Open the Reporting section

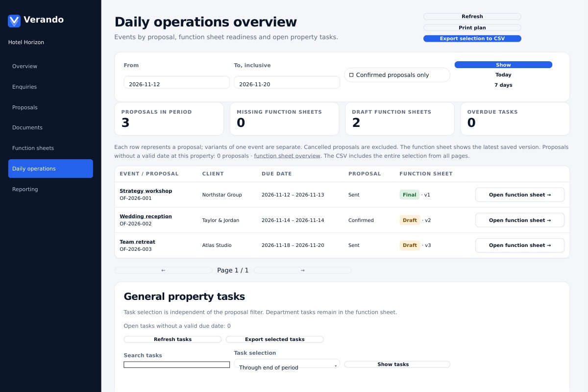50,189
